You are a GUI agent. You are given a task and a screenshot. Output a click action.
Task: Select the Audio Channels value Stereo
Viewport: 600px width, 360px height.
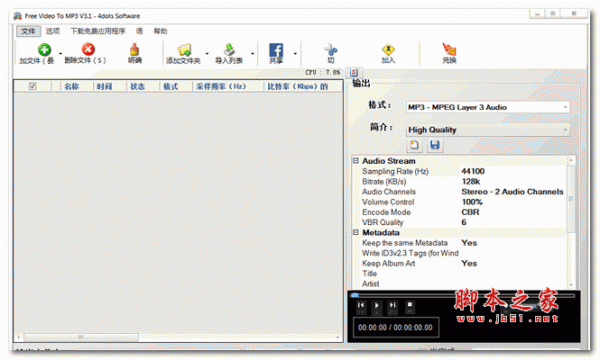512,192
